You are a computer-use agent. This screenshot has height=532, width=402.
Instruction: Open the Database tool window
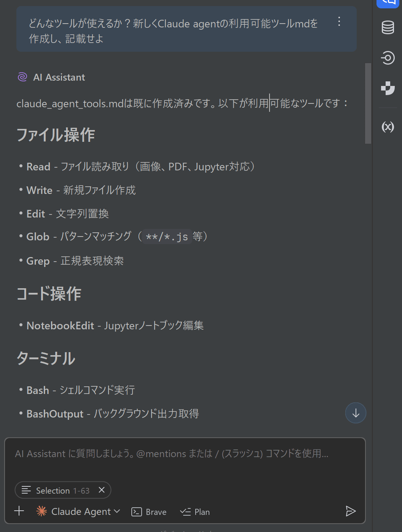(388, 27)
